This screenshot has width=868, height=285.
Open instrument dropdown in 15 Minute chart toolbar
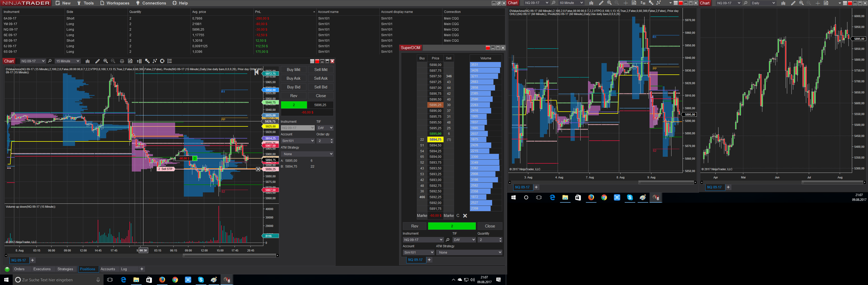(x=33, y=61)
